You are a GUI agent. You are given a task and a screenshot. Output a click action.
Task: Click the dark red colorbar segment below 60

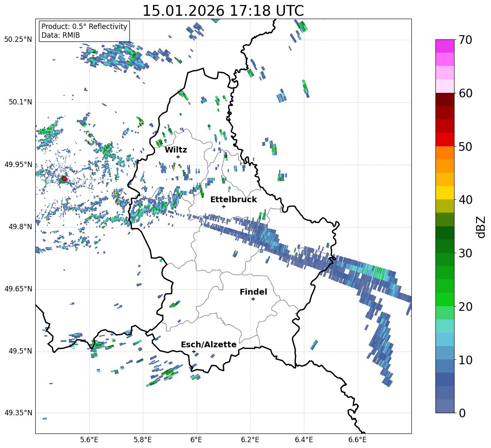[445, 99]
